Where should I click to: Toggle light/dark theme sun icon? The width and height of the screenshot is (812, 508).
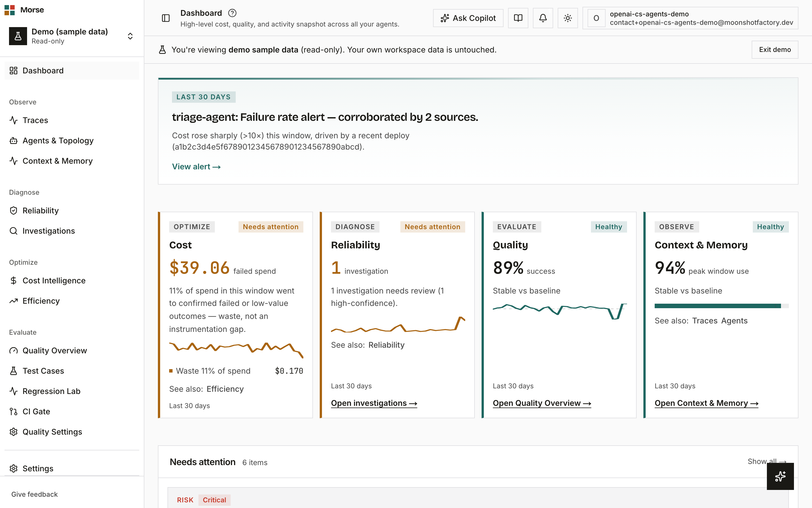point(568,18)
